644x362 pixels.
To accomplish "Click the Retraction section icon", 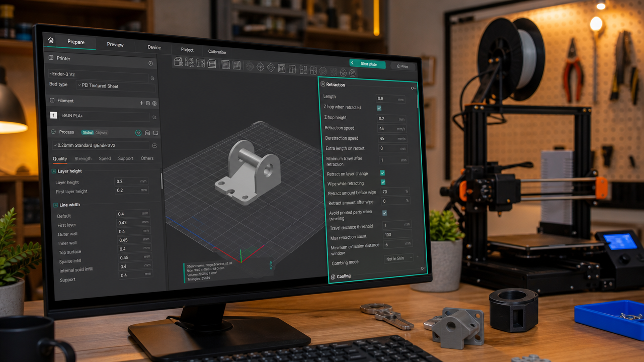I will pyautogui.click(x=323, y=84).
